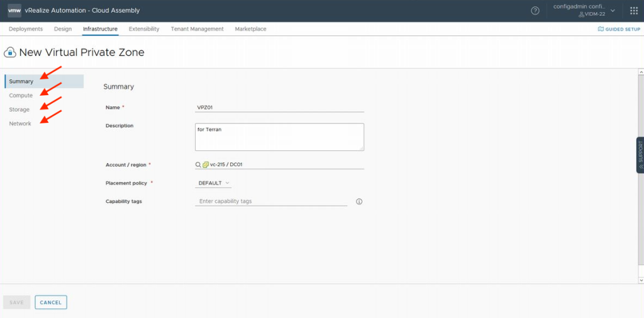Click the Capability tags label
644x318 pixels.
pyautogui.click(x=124, y=202)
